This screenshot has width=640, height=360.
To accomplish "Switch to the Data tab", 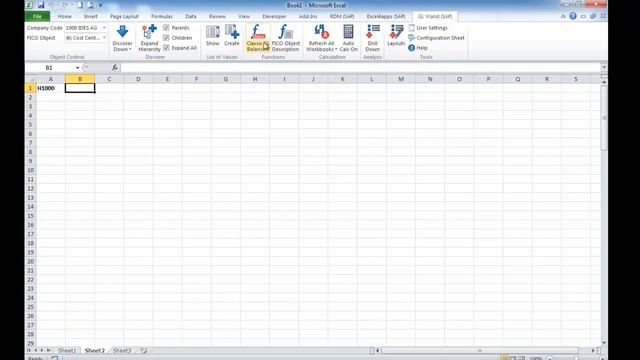I will click(x=191, y=16).
